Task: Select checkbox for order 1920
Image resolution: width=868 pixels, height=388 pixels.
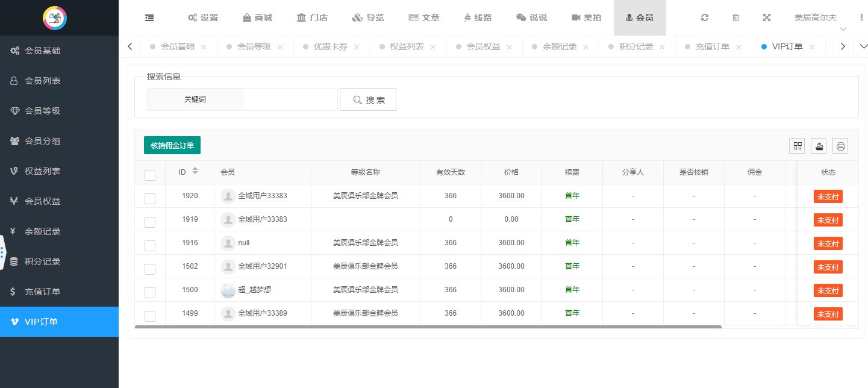Action: (150, 199)
